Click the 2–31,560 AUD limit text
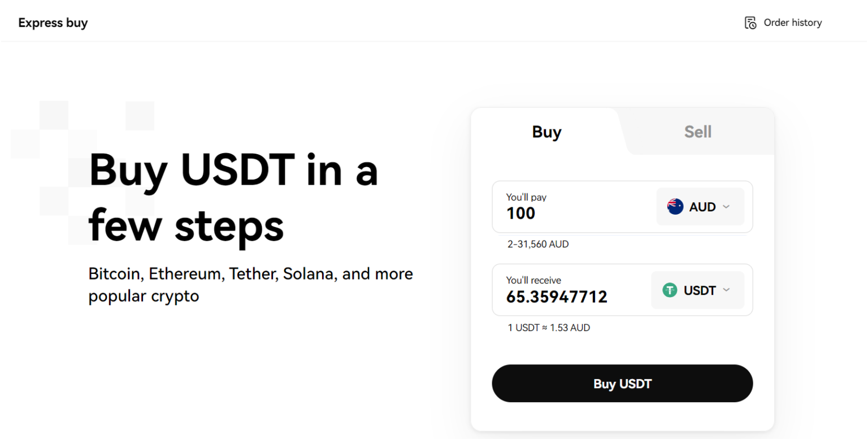Image resolution: width=868 pixels, height=440 pixels. point(538,245)
